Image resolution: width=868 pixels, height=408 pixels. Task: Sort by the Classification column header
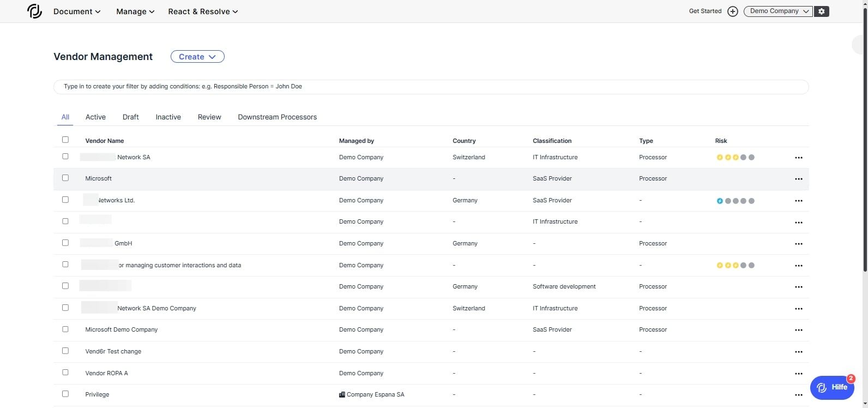point(552,141)
